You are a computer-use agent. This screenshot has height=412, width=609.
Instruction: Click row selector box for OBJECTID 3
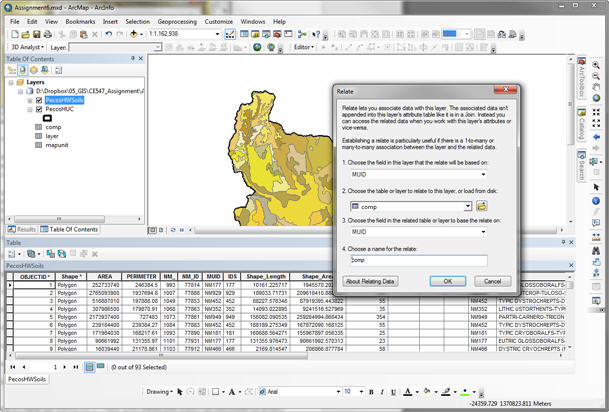(10, 301)
